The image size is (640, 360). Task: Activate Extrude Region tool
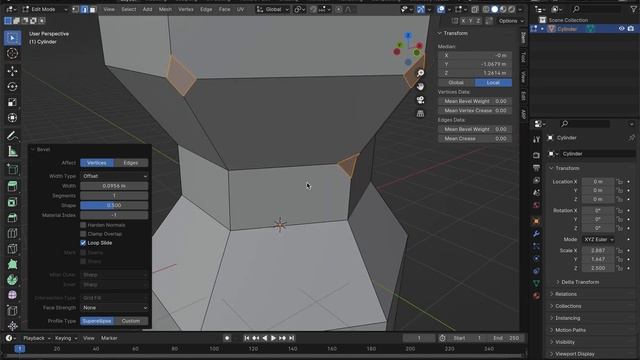point(12,187)
